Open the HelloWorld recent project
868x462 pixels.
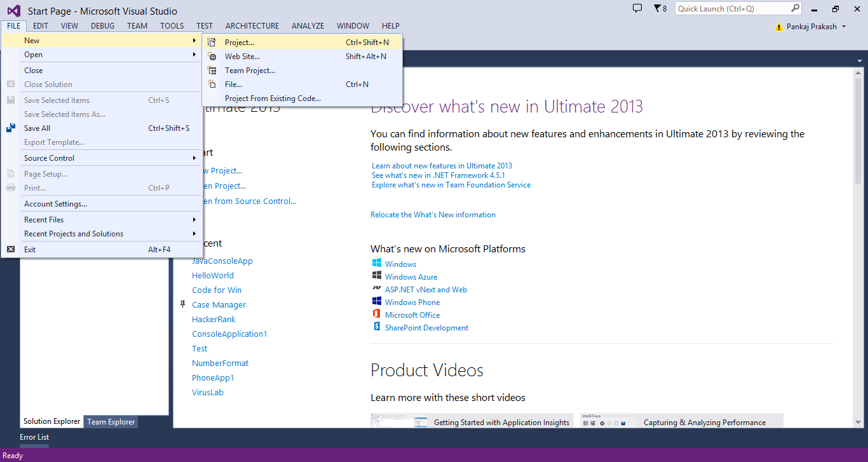[x=212, y=275]
